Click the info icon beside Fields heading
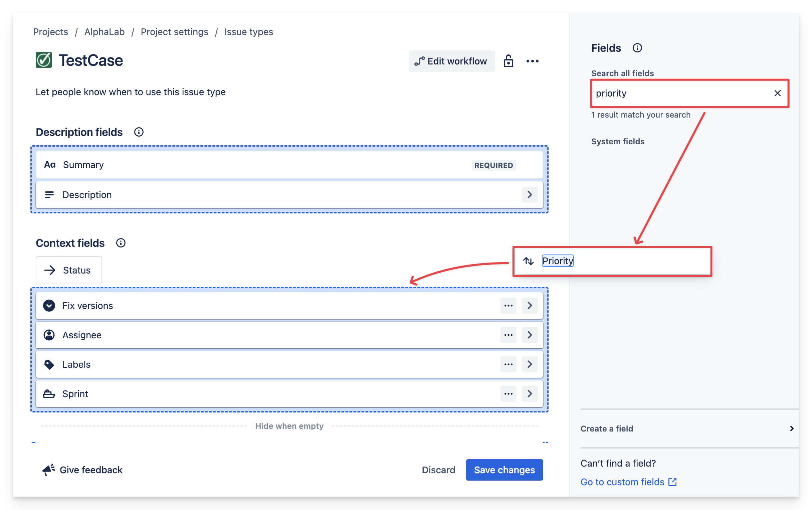 pos(637,48)
